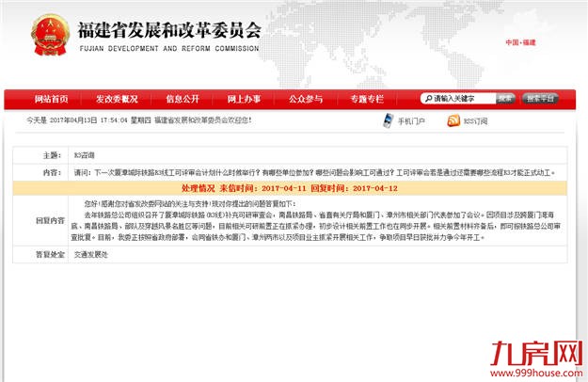Screen dimensions: 588x382
Task: Click the national emblem logo
Action: (x=50, y=35)
